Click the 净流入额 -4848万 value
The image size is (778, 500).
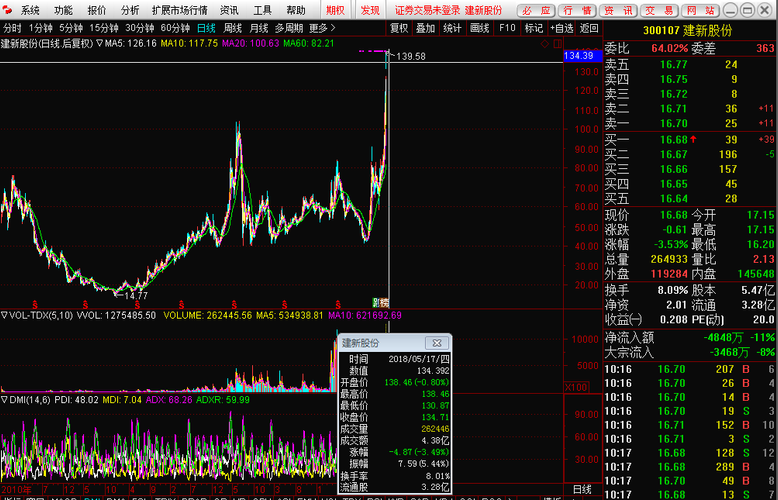pyautogui.click(x=723, y=338)
